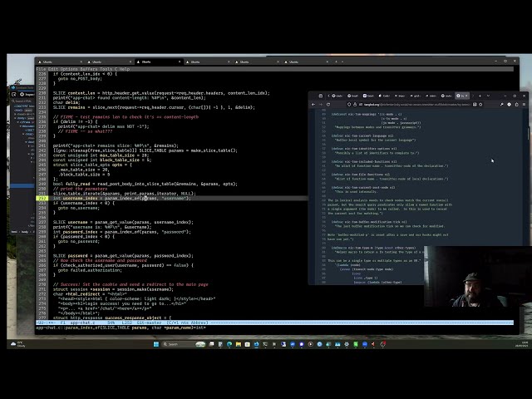The width and height of the screenshot is (532, 399).
Task: Reload the browser page
Action: [x=328, y=105]
